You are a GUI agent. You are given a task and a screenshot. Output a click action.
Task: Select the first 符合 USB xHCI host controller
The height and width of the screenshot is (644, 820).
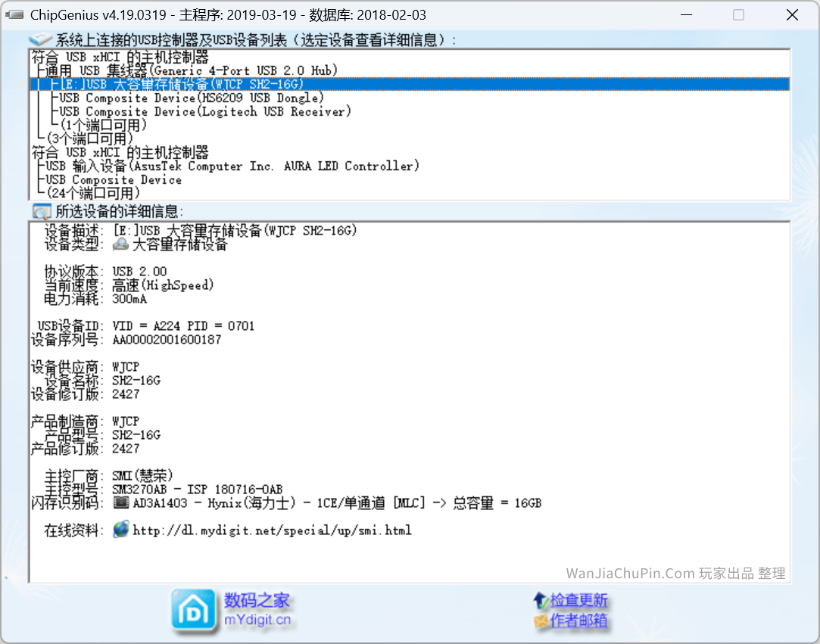tap(119, 57)
